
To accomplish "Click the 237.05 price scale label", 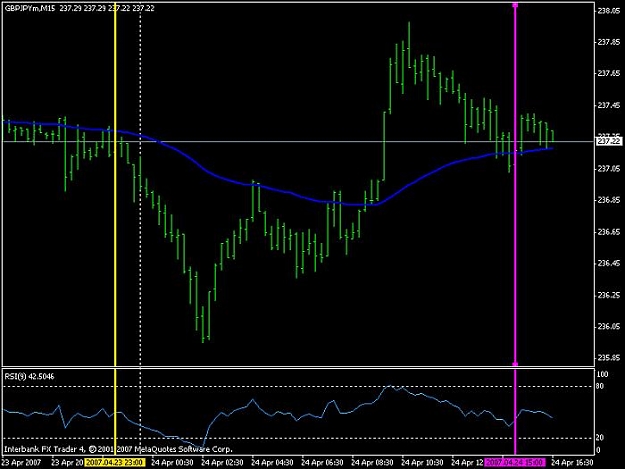I will click(x=609, y=169).
